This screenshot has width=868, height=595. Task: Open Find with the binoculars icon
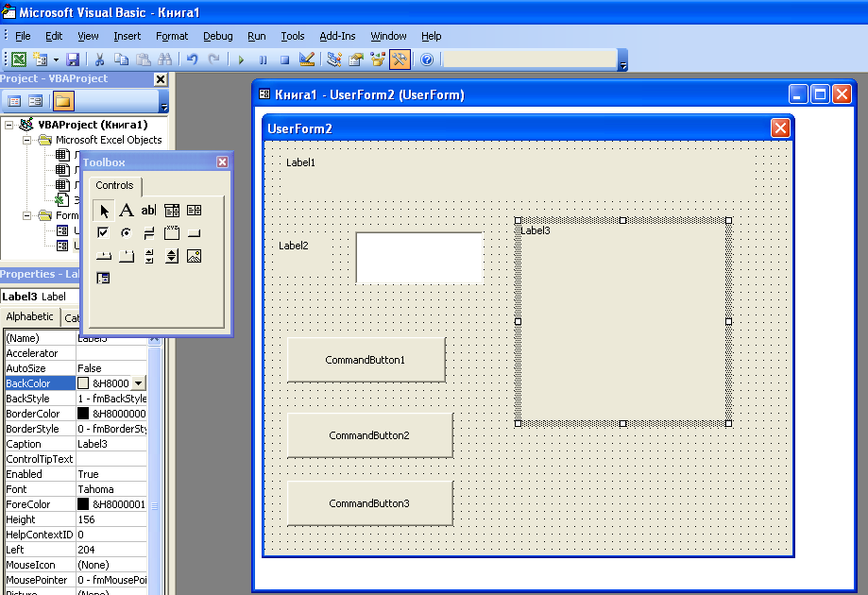pos(165,59)
